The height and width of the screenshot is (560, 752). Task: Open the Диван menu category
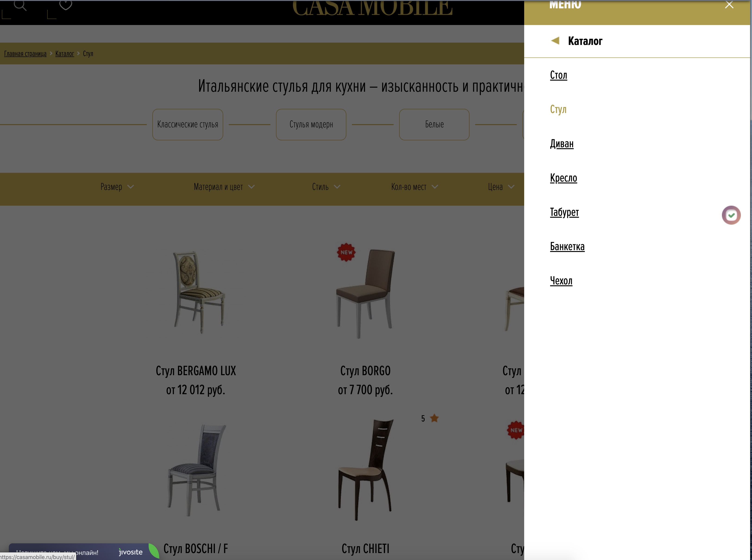tap(561, 144)
